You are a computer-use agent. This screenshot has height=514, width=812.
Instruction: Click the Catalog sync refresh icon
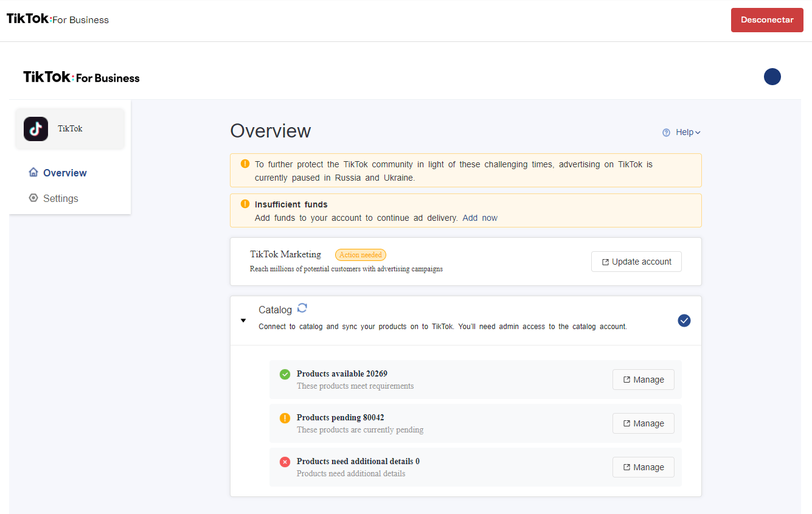(x=302, y=308)
